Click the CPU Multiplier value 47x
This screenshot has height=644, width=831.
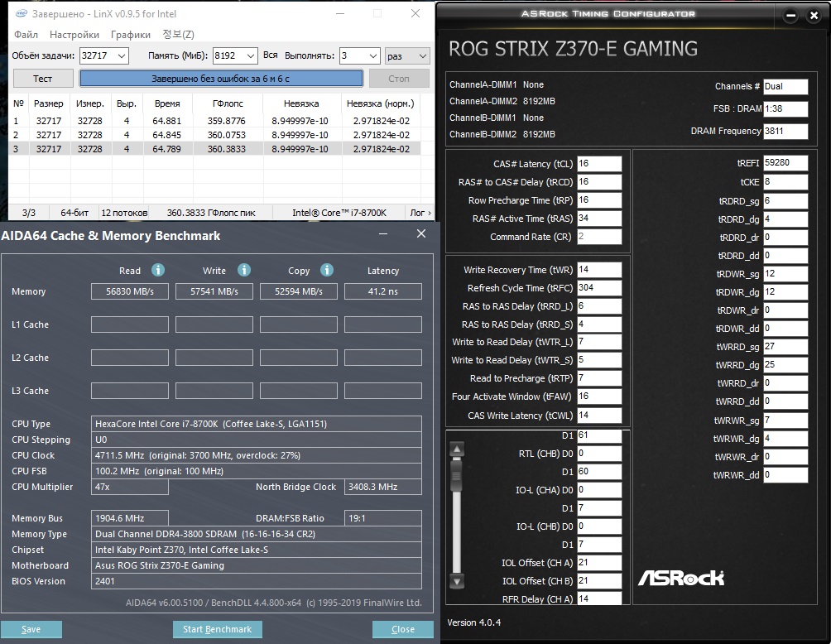[130, 487]
